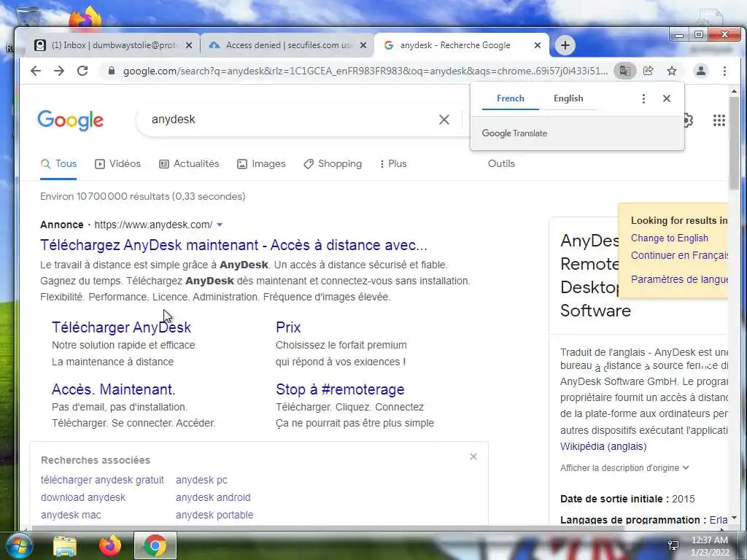The image size is (747, 560).
Task: Clear the search box with the X
Action: pyautogui.click(x=444, y=120)
